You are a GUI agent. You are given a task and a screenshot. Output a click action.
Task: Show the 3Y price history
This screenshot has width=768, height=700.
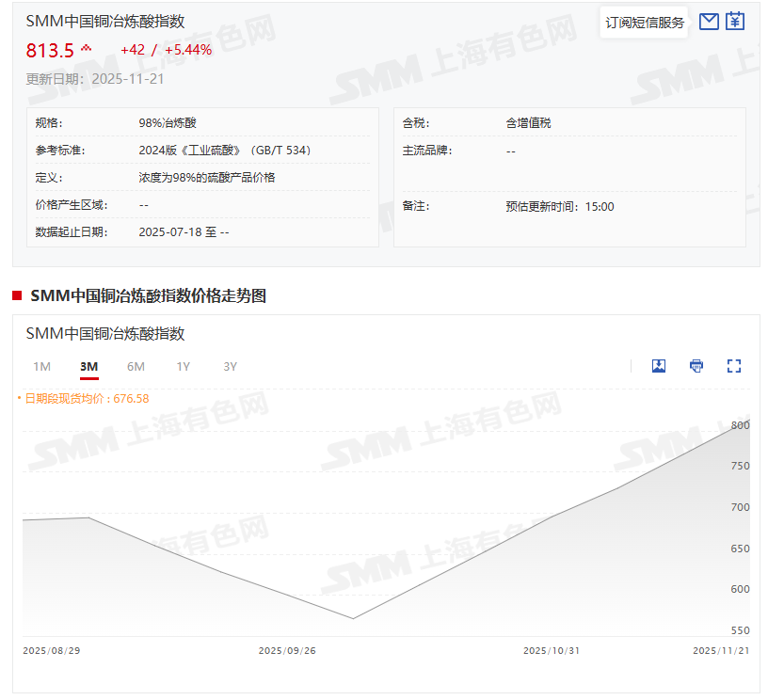click(230, 367)
